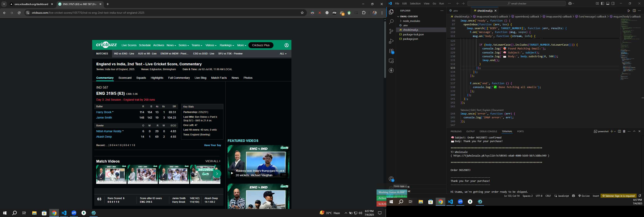Open the VS Code email-checker command search box
The width and height of the screenshot is (644, 217).
point(516,3)
